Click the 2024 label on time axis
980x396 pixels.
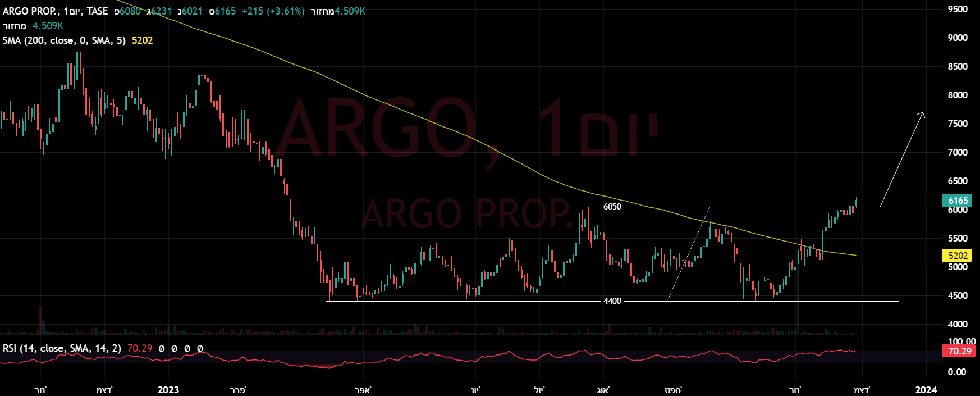926,390
